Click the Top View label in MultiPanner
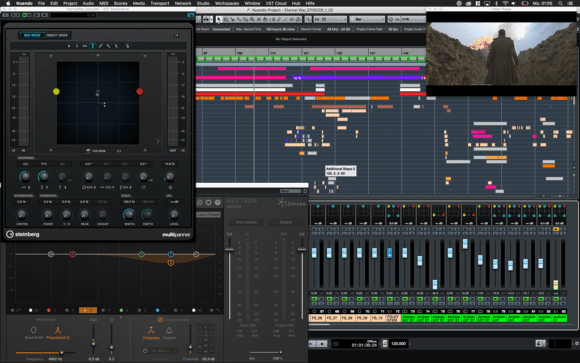The height and width of the screenshot is (363, 580). [x=99, y=151]
